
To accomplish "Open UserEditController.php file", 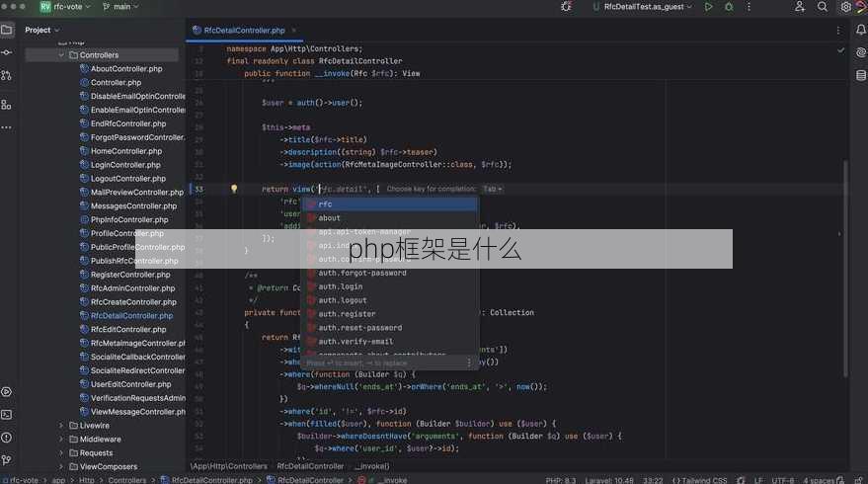I will [x=130, y=384].
